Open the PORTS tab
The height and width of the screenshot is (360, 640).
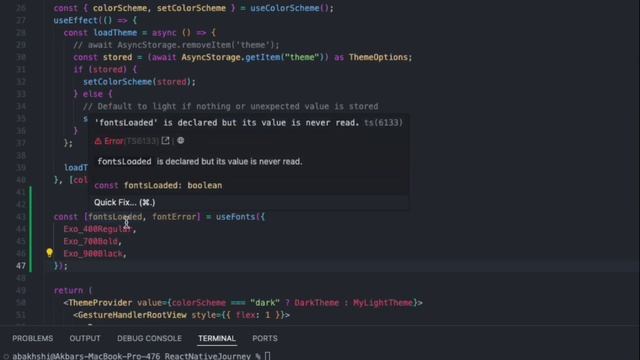[x=265, y=338]
